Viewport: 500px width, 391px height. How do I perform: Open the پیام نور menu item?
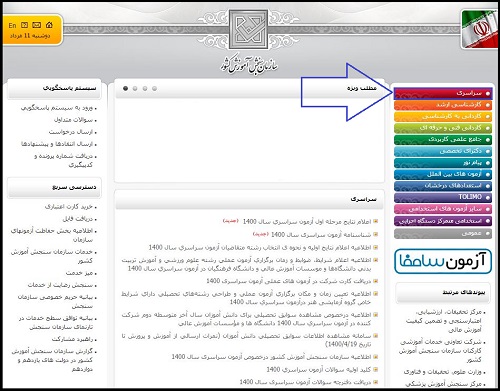pos(443,163)
